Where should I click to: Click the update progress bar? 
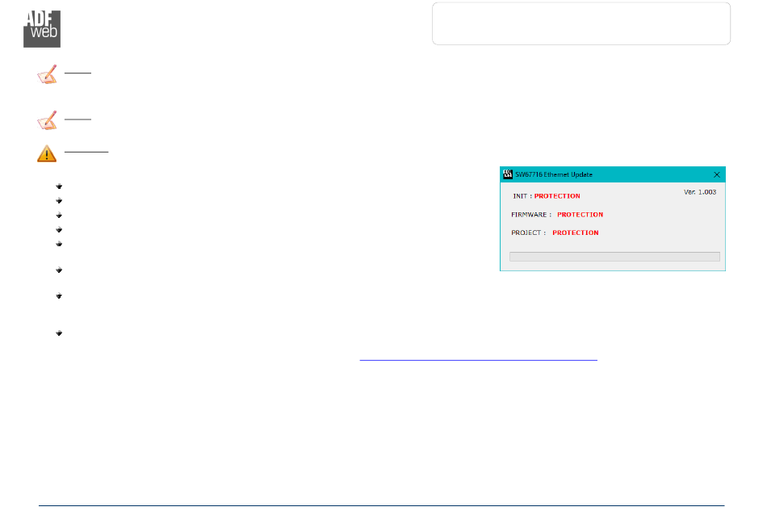[x=614, y=257]
